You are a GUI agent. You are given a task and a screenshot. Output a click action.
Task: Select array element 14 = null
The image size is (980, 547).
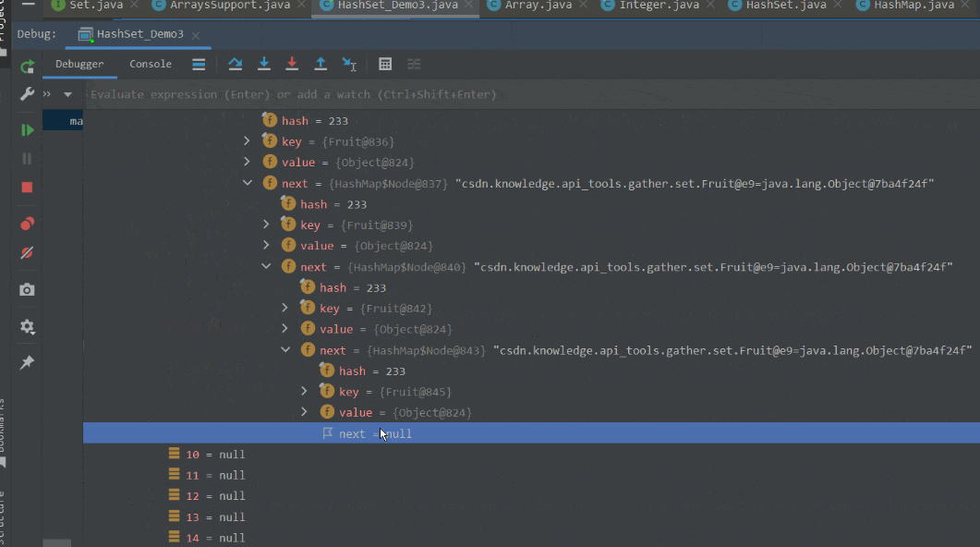207,538
